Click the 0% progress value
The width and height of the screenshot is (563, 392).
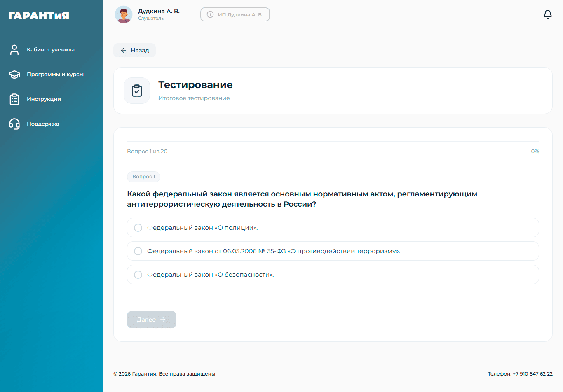click(x=535, y=152)
